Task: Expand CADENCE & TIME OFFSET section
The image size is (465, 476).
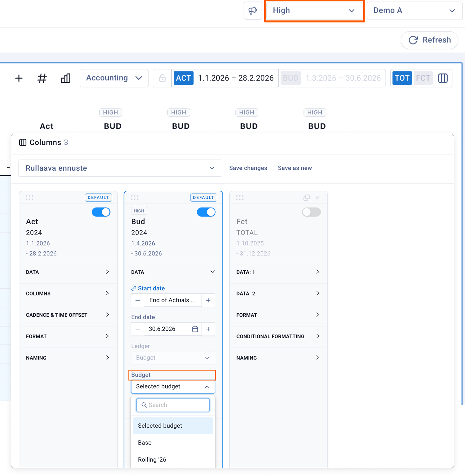Action: click(x=68, y=315)
